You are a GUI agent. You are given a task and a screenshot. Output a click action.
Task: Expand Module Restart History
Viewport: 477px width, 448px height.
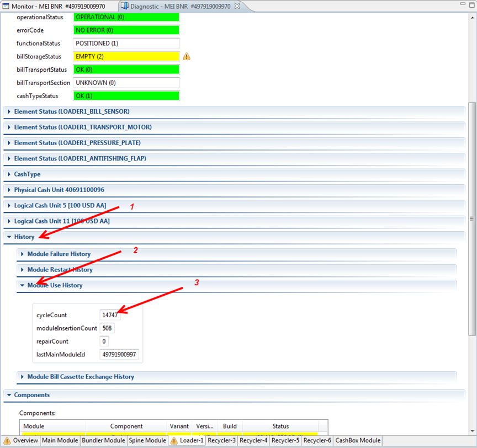coord(23,270)
